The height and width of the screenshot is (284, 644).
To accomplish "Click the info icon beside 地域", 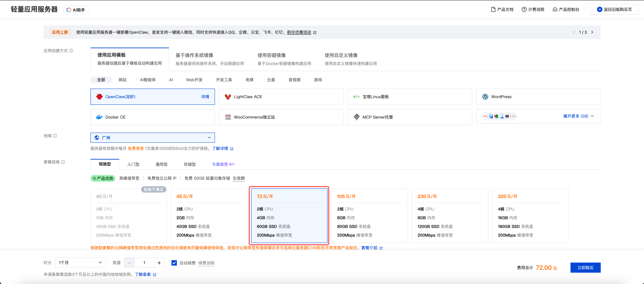I will 55,136.
